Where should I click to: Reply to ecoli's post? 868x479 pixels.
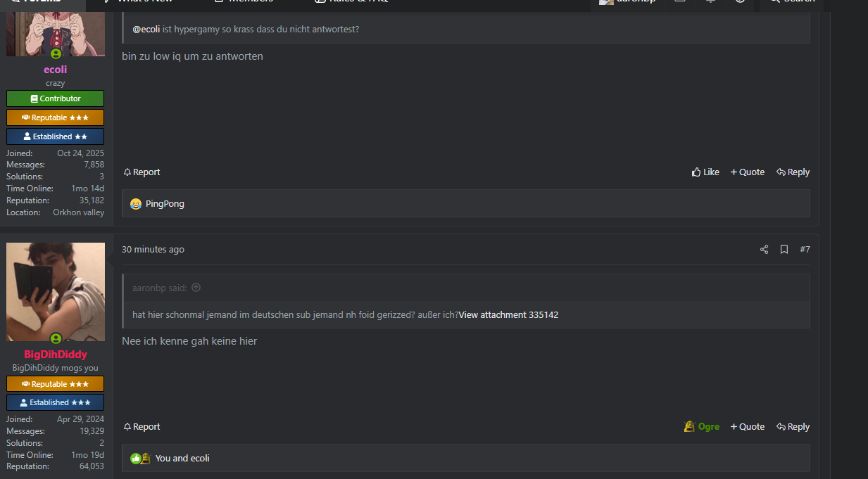793,172
